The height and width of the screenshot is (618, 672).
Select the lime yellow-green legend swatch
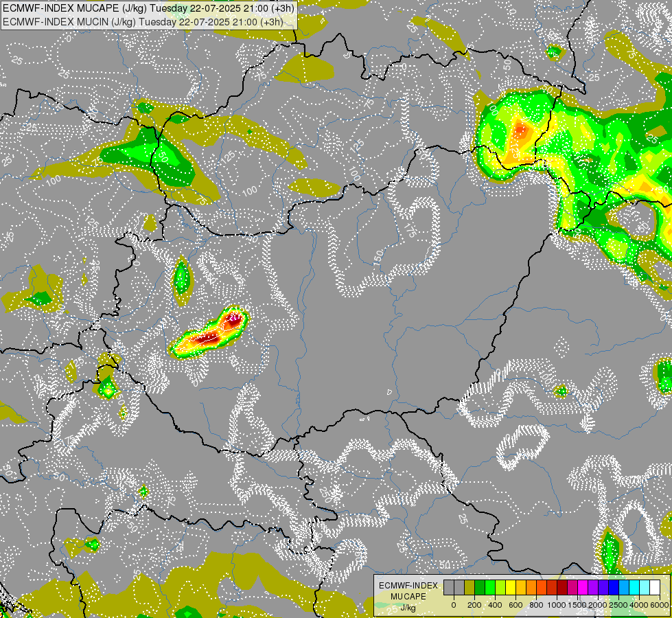pos(500,588)
